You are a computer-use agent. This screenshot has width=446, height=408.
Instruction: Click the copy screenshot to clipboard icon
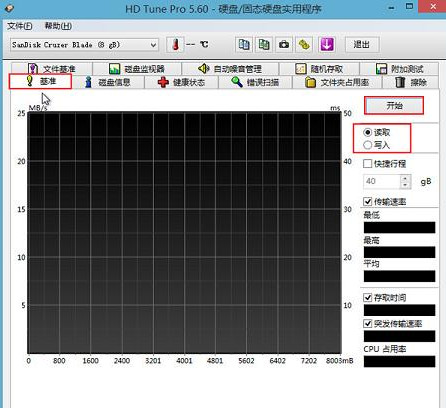click(264, 44)
